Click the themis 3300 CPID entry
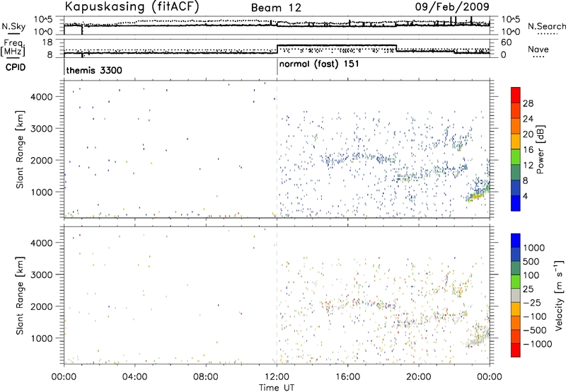Image resolution: width=566 pixels, height=392 pixels. 94,70
